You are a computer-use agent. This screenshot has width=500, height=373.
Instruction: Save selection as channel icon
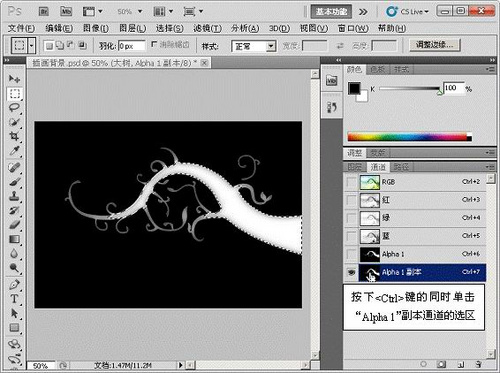pyautogui.click(x=442, y=364)
